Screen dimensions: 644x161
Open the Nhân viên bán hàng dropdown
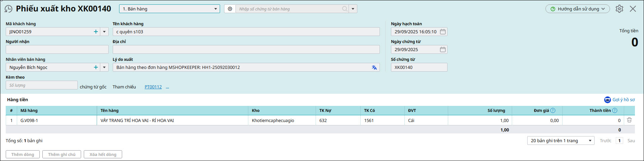(x=104, y=67)
